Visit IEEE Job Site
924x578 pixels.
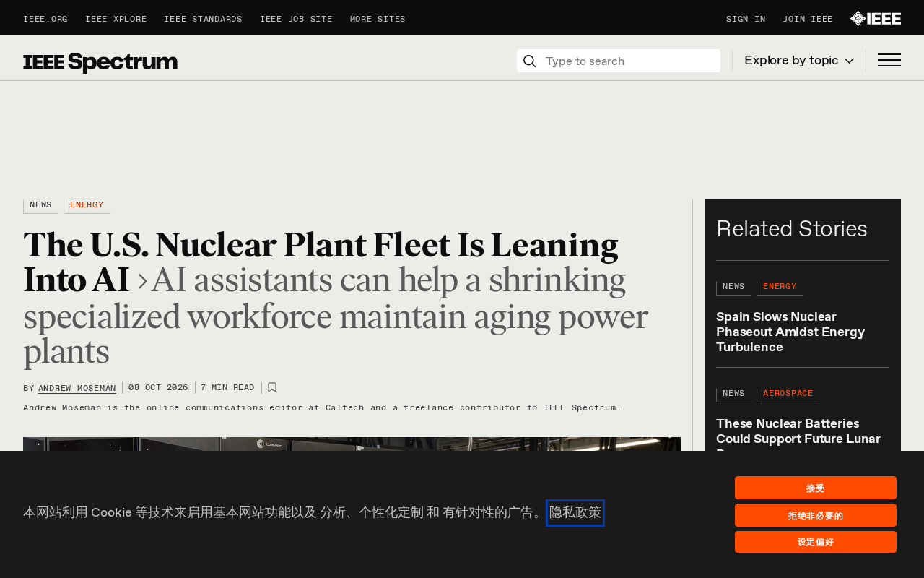coord(296,20)
